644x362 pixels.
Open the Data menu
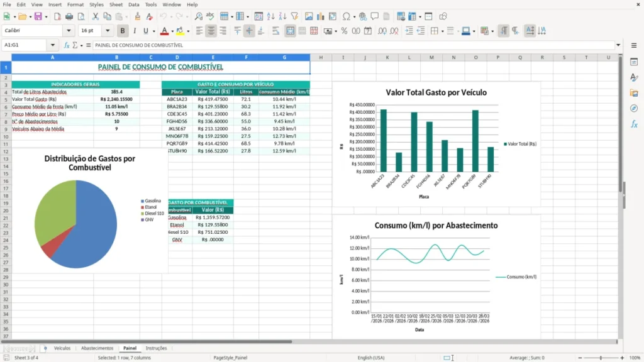(x=133, y=4)
